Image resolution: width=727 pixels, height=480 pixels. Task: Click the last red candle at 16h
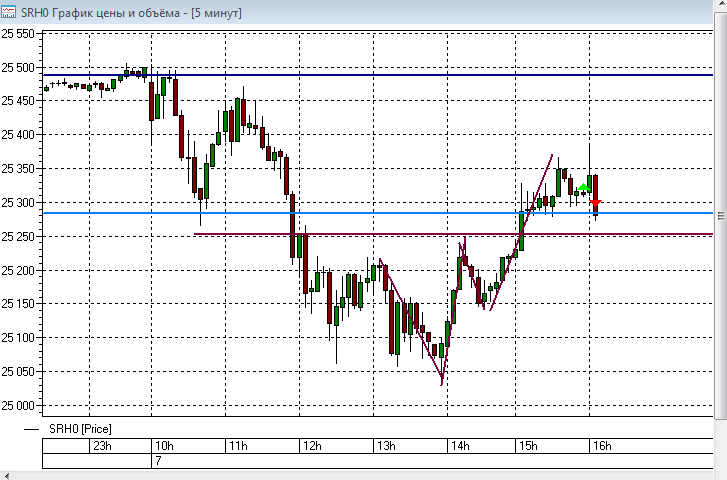(595, 195)
